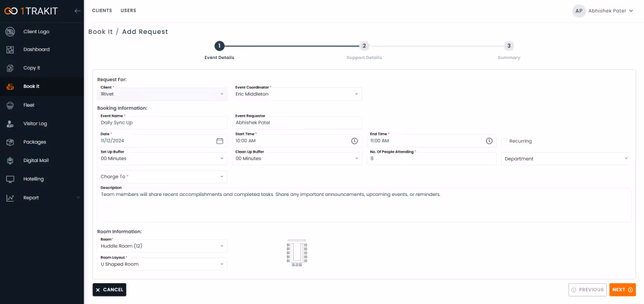Select step 2 Support Details
This screenshot has width=644, height=304.
(x=364, y=46)
